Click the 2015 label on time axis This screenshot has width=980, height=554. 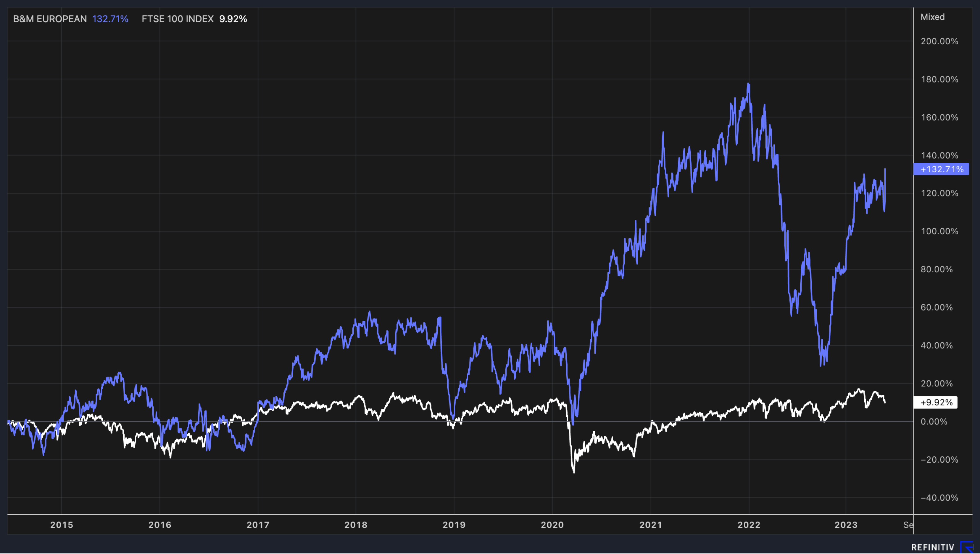pos(62,525)
